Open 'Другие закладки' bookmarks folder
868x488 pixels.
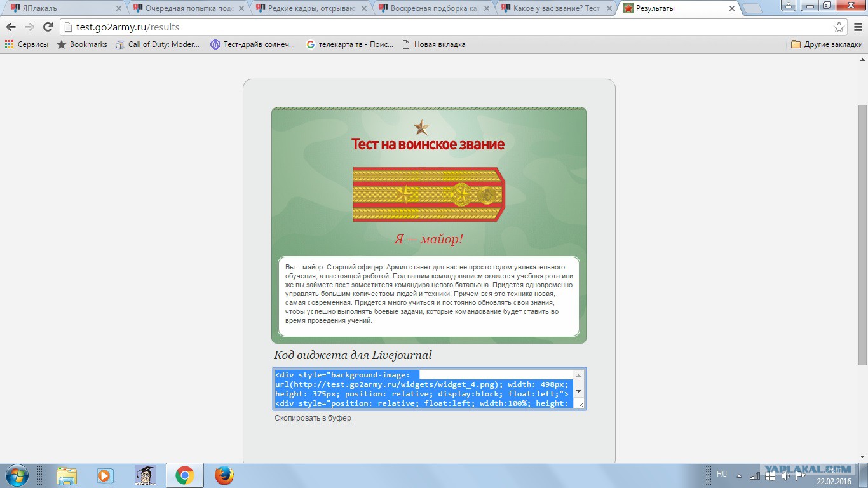827,44
